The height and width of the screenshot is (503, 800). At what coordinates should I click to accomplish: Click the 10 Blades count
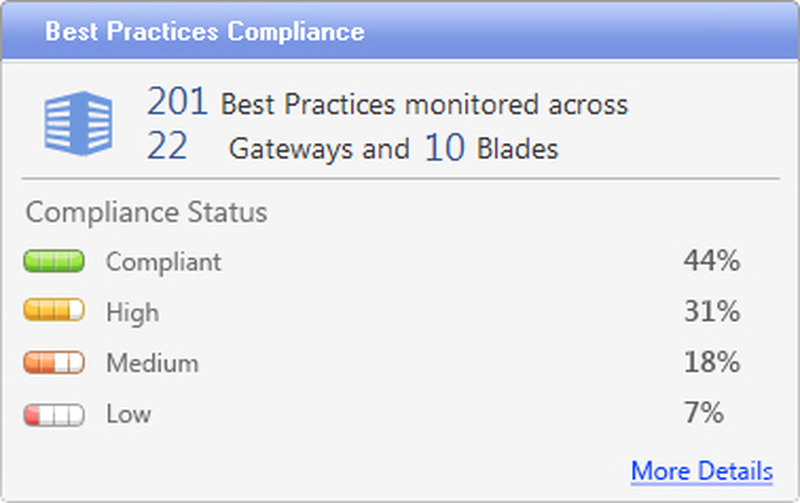(445, 148)
